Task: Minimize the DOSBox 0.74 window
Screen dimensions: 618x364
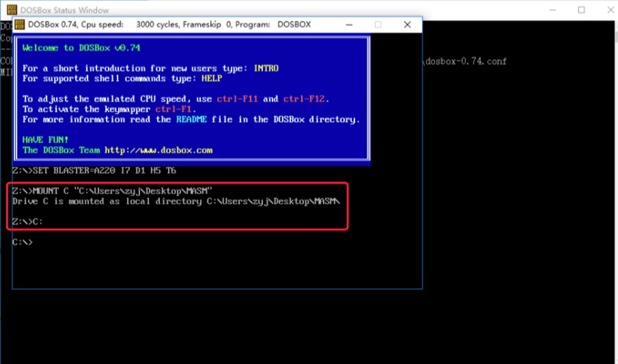Action: [x=349, y=25]
